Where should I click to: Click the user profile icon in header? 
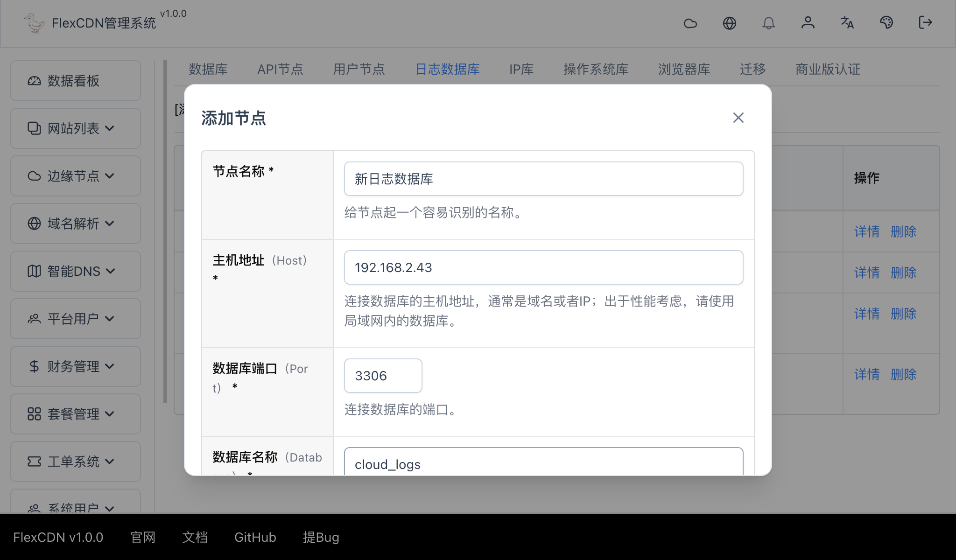[808, 23]
